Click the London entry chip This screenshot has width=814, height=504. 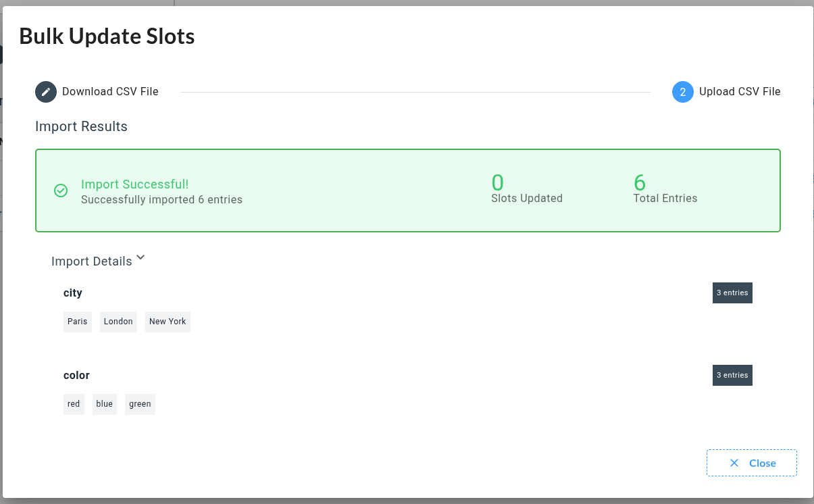[x=118, y=322]
